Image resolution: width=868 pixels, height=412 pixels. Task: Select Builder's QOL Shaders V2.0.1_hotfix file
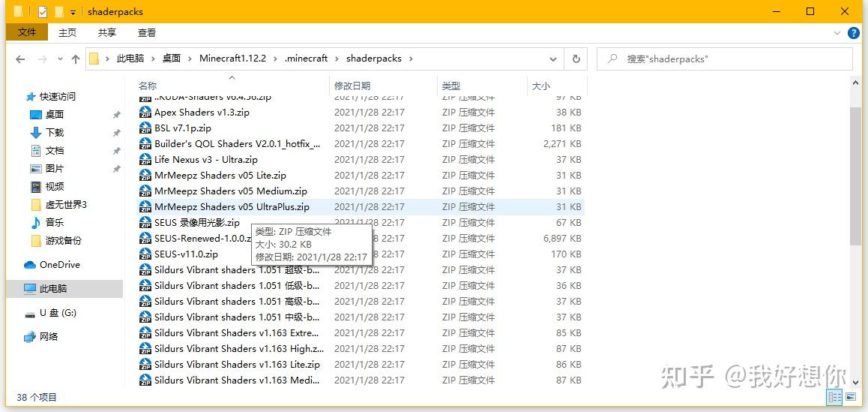[x=361, y=143]
